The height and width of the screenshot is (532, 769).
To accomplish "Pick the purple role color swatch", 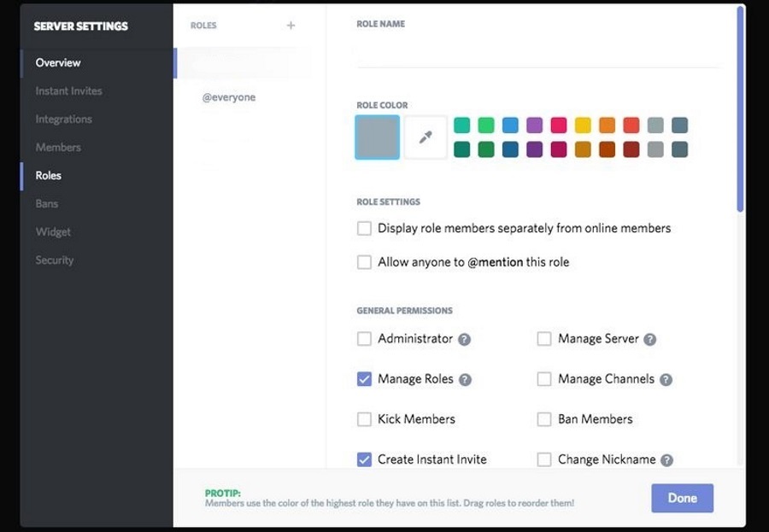I will [534, 125].
